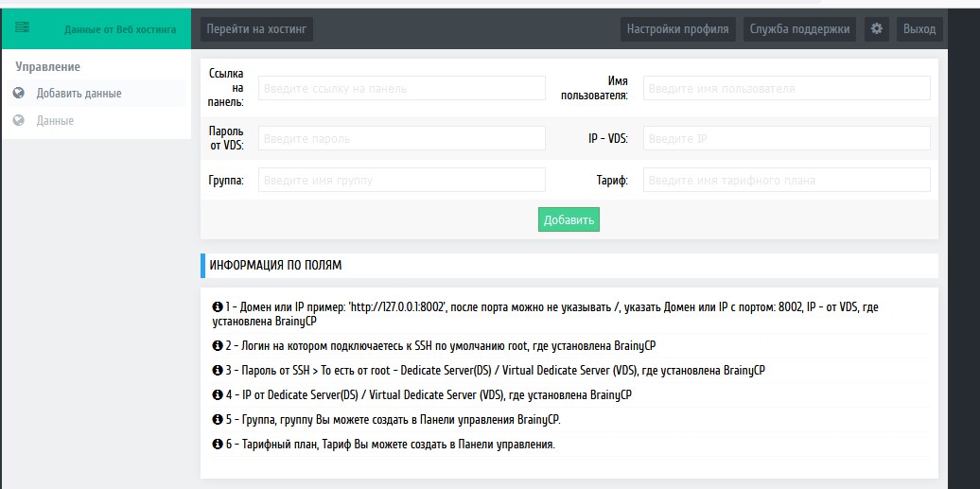This screenshot has height=489, width=980.
Task: Click into the IP - VDS field
Action: click(x=786, y=138)
